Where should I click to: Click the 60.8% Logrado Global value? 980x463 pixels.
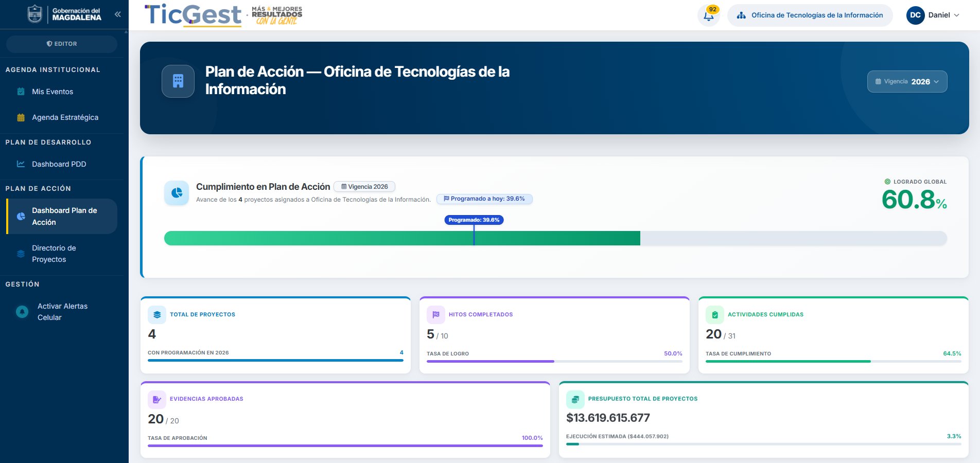click(914, 200)
